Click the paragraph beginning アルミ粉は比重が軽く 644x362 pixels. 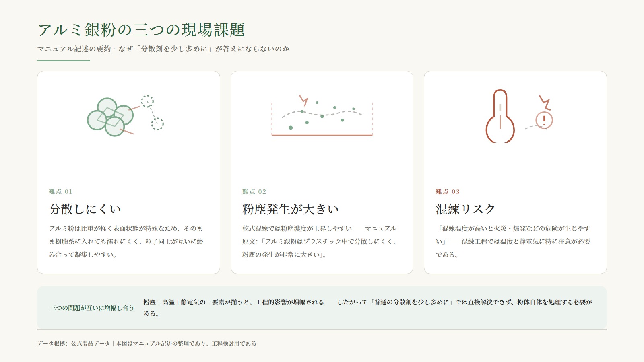(126, 241)
